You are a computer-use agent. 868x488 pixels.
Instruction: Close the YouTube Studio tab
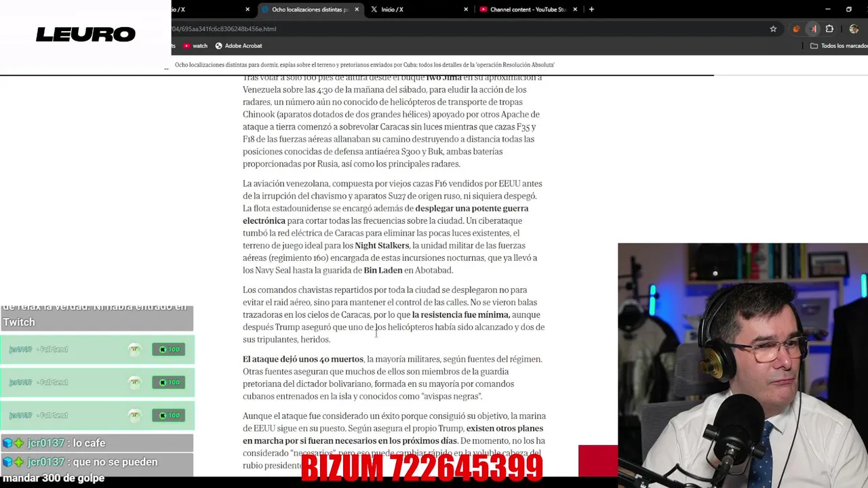tap(575, 9)
